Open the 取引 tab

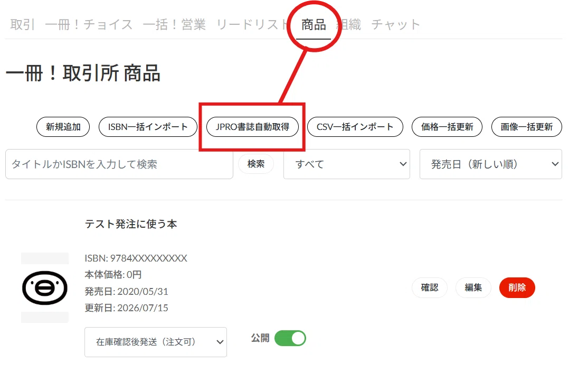[22, 25]
